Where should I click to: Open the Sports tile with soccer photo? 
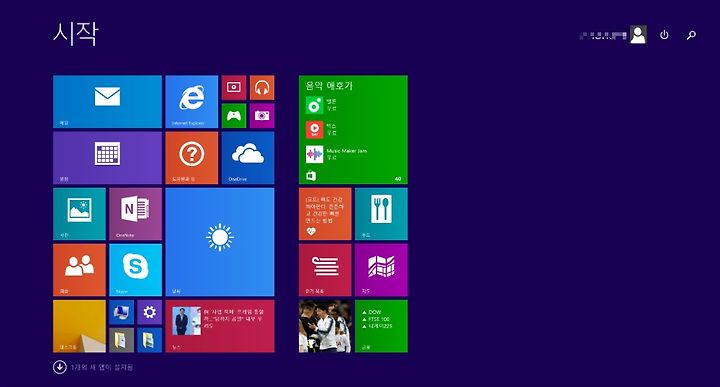(325, 326)
